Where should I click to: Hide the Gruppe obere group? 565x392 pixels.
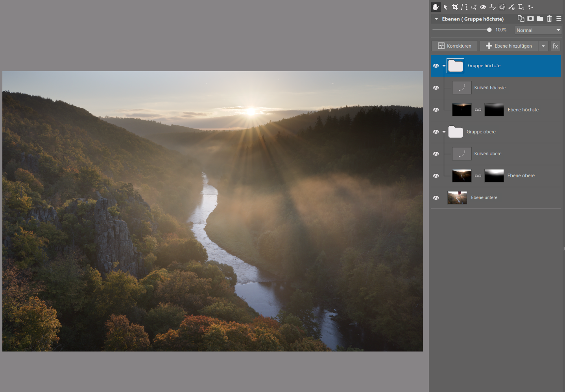coord(436,132)
